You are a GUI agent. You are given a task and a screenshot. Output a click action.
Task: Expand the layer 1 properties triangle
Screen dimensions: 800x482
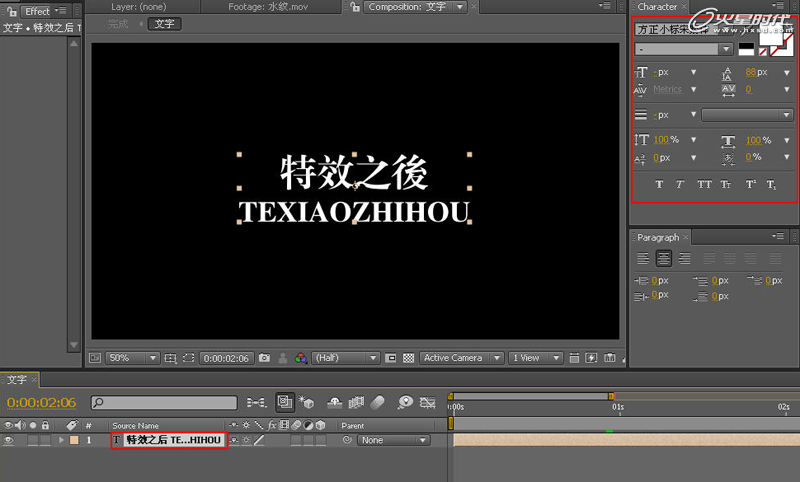tap(61, 440)
